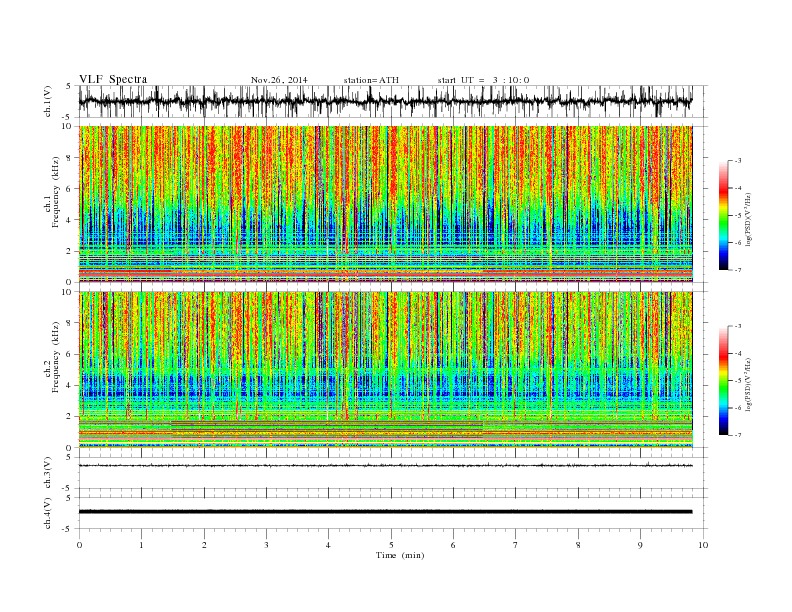Click the "1" tick on the time axis
This screenshot has width=792, height=612.
click(141, 545)
